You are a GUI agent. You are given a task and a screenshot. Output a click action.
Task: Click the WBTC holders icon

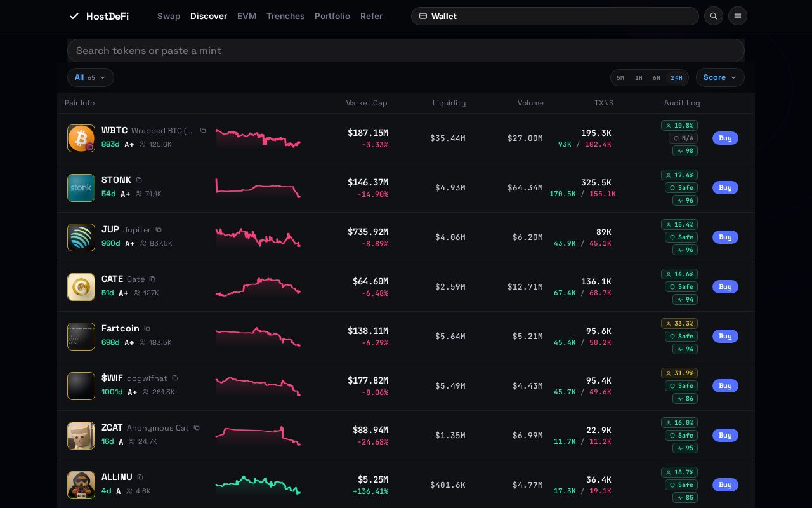point(143,144)
